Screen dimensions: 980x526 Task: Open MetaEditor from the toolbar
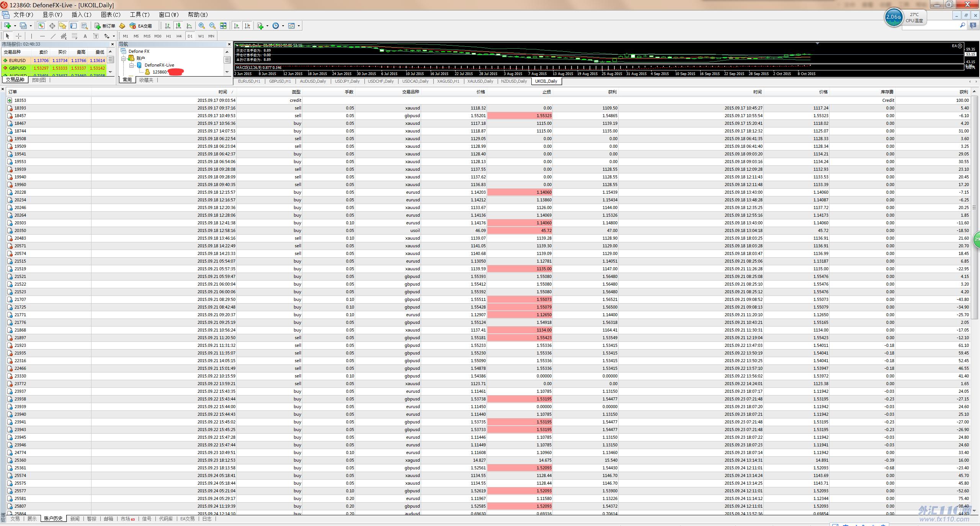tap(122, 26)
